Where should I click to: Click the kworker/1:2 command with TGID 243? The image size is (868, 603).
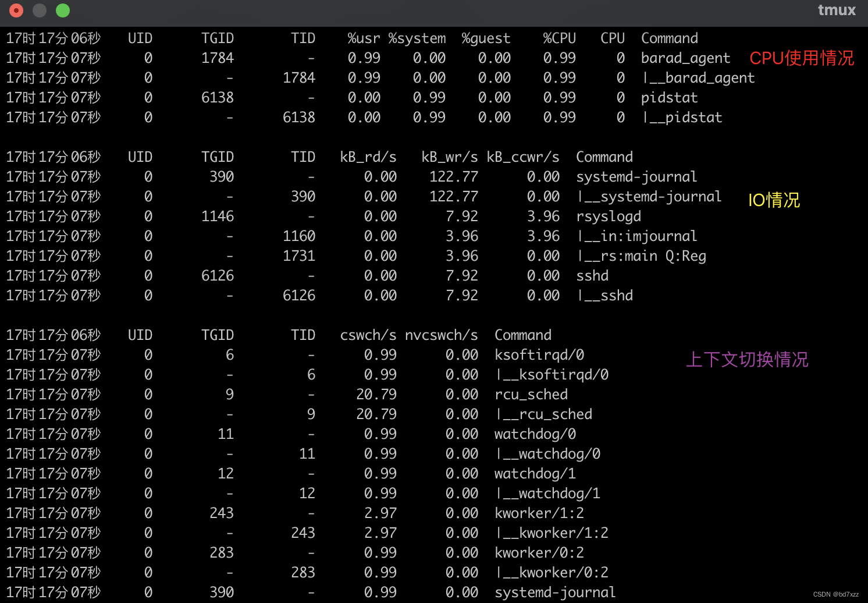pyautogui.click(x=539, y=513)
